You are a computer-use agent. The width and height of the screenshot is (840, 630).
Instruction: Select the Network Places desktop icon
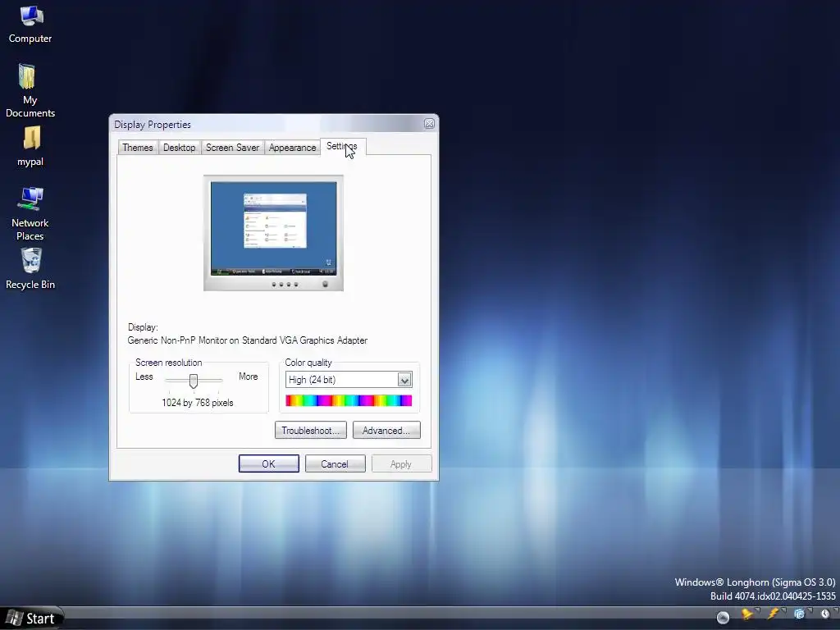30,213
